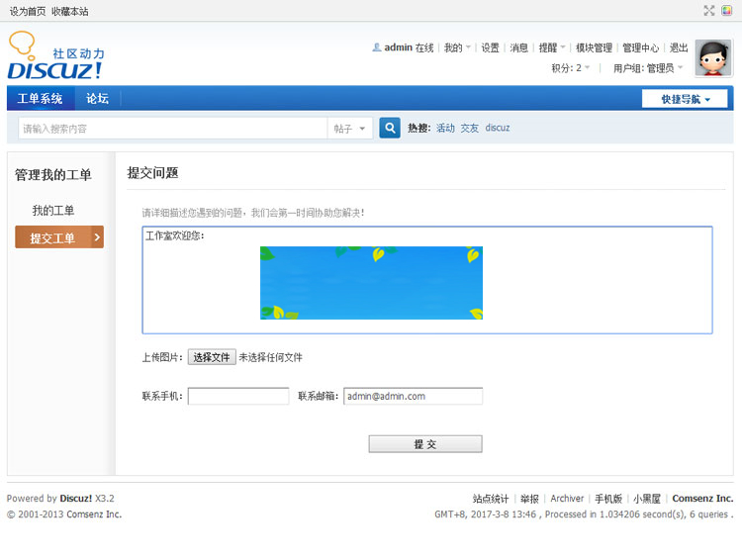Screen dimensions: 742x560
Task: Focus the 联系手机 phone input field
Action: point(238,396)
